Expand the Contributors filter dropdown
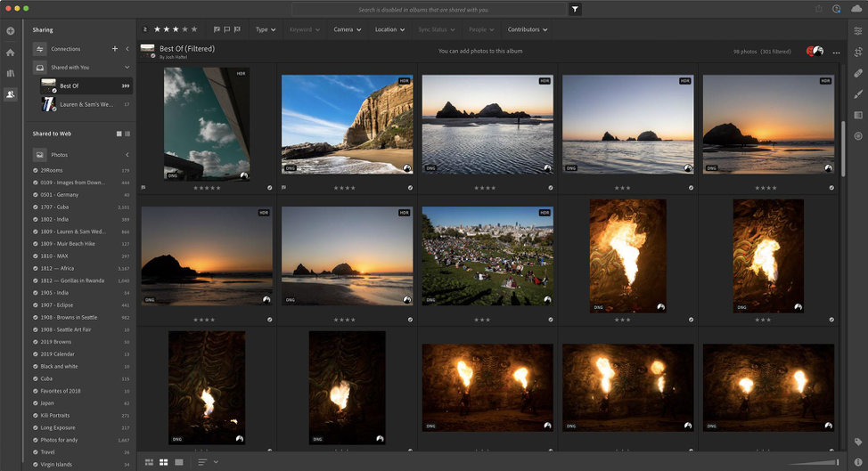This screenshot has width=868, height=471. click(527, 29)
